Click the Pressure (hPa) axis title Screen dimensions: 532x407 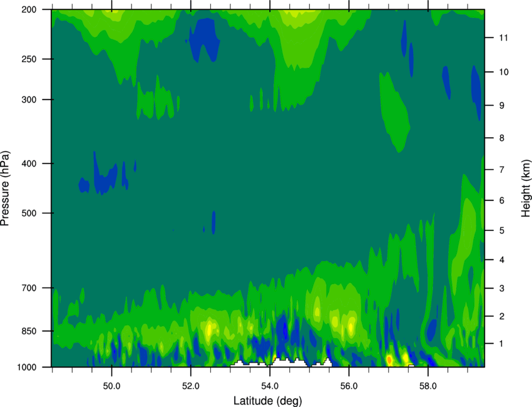click(x=5, y=188)
